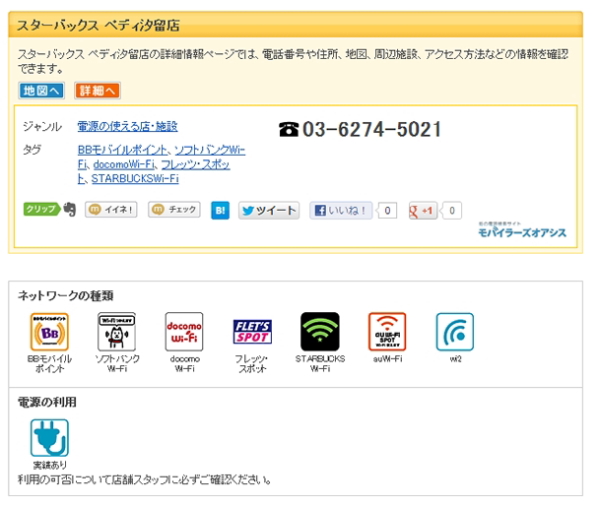Open the STARBUCKSWi-Fi tag link
The width and height of the screenshot is (600, 506).
click(x=135, y=179)
